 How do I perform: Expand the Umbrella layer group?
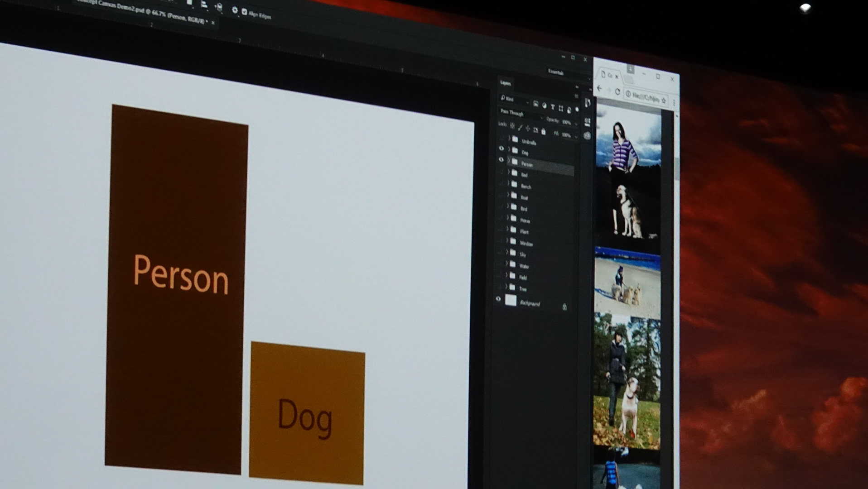[509, 138]
